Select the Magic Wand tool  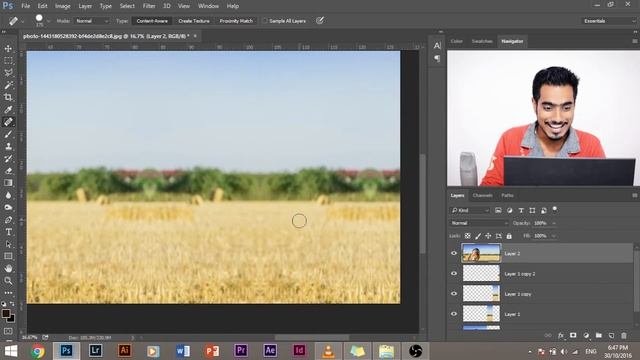click(x=8, y=85)
